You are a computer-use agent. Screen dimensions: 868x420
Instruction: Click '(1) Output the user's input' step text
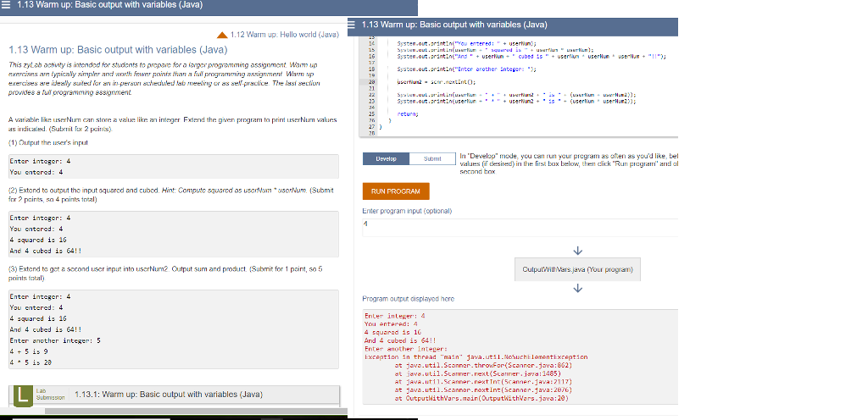tap(49, 142)
